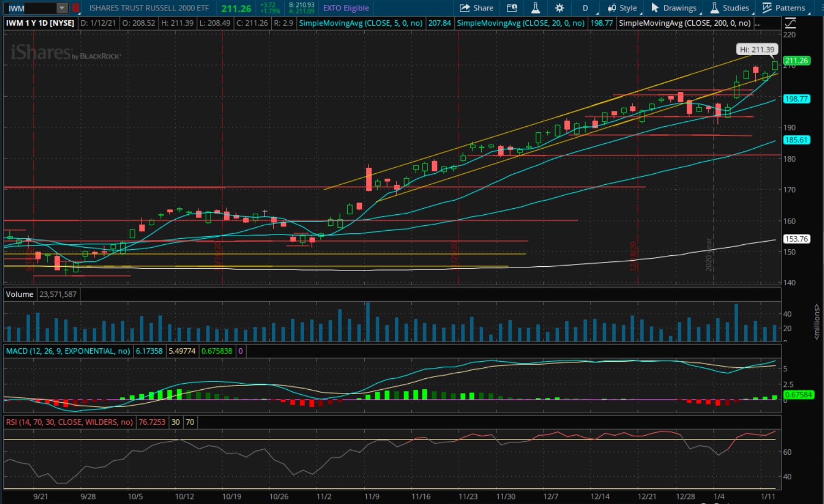The width and height of the screenshot is (824, 504).
Task: Click ISHARES TRUST RUSSELL 2000 ETF title
Action: pos(149,8)
